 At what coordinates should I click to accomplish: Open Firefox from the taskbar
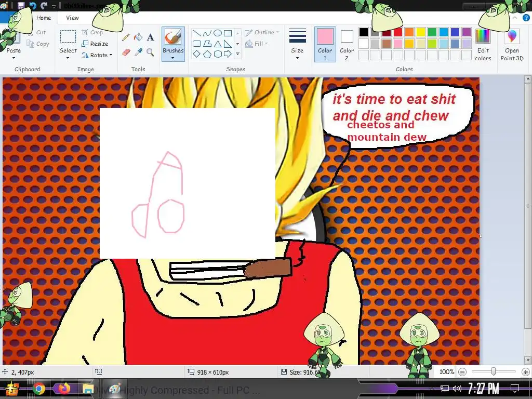(x=63, y=389)
